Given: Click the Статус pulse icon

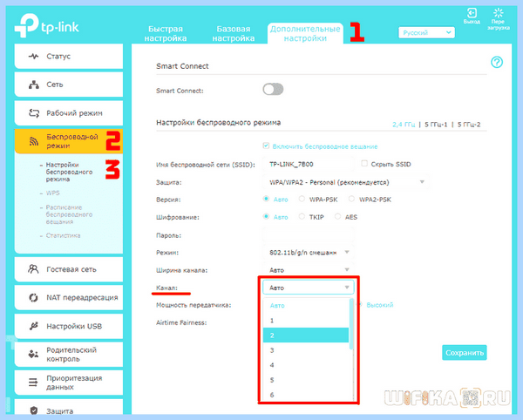Looking at the screenshot, I should (x=33, y=56).
